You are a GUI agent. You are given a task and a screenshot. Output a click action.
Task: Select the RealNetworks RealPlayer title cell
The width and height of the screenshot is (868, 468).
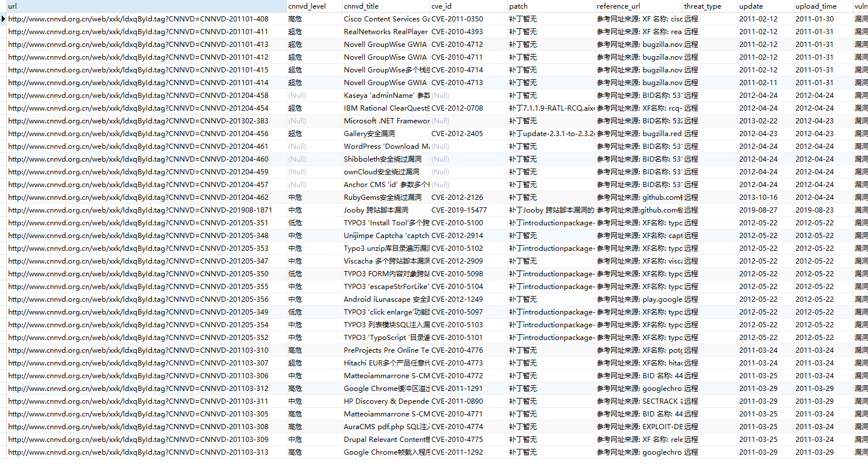(386, 32)
